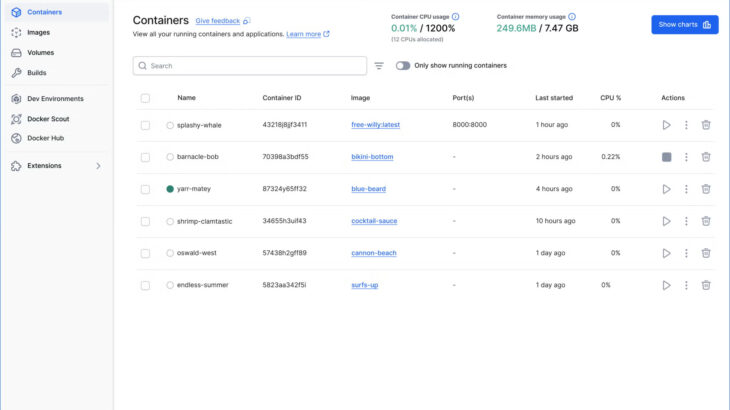Delete the barnacle-bob container

(706, 157)
